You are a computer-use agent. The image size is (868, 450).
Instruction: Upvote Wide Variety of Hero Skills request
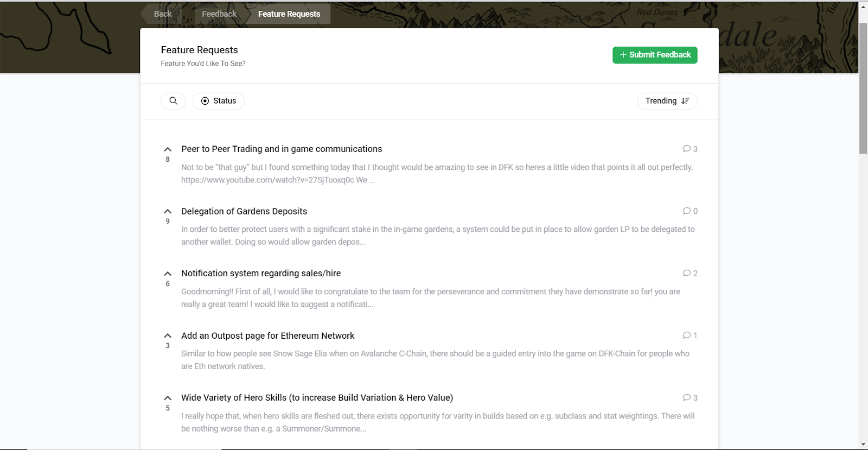(168, 398)
